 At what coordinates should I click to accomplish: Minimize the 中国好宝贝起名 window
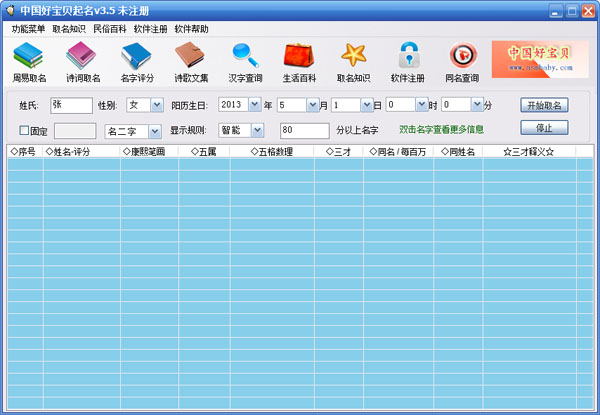(x=556, y=11)
